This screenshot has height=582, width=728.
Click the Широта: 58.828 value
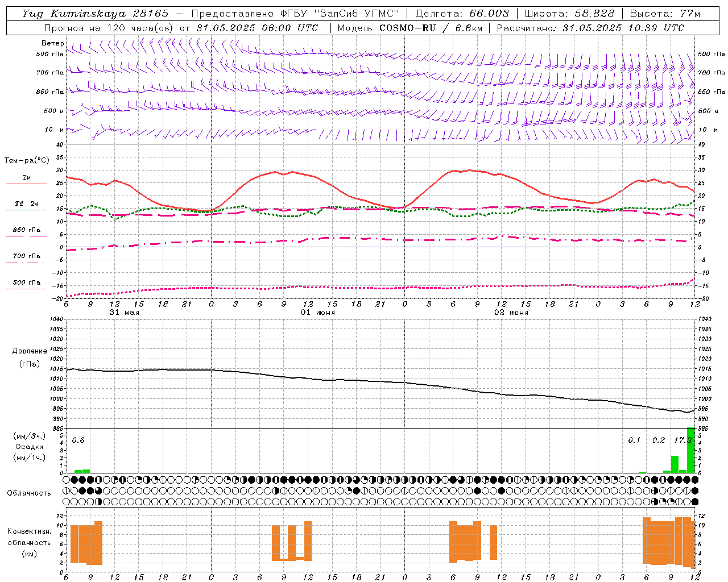(569, 14)
